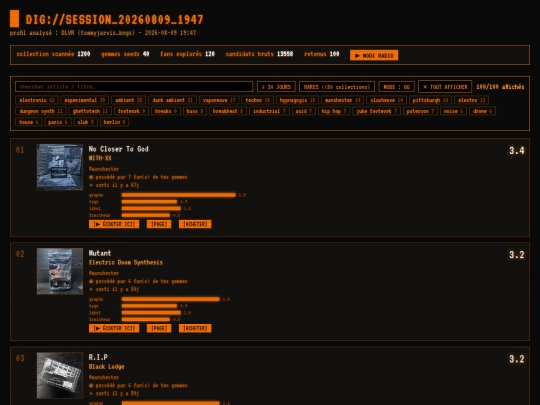Select the 'manchester' tag chip in filters
This screenshot has width=540, height=405.
pos(343,100)
